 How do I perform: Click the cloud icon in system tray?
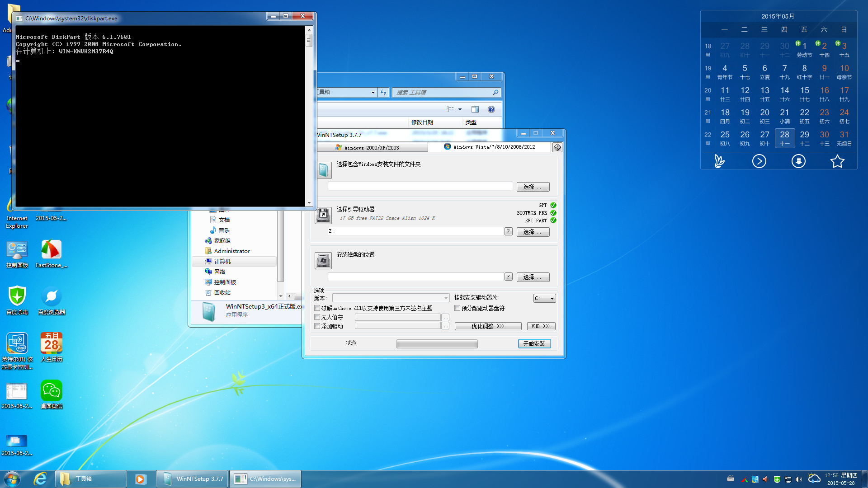[x=814, y=479]
